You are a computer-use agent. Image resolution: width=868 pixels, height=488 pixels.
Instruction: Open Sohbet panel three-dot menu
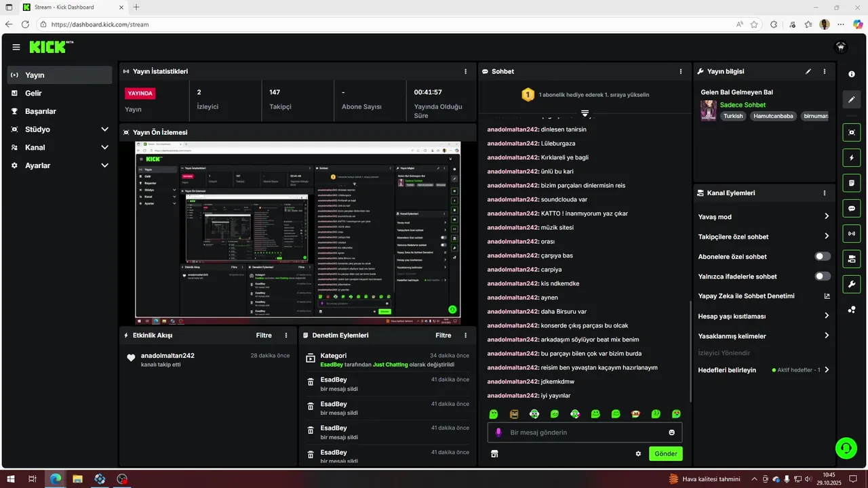click(681, 71)
